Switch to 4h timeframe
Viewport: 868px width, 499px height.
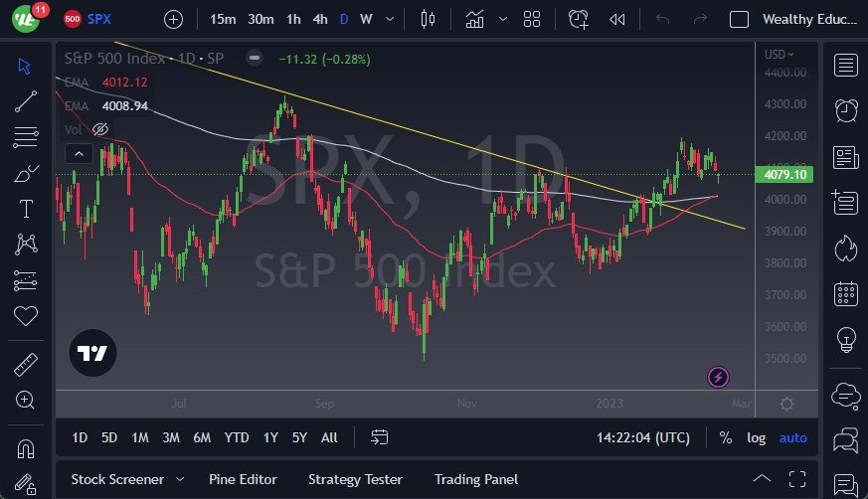pyautogui.click(x=319, y=19)
